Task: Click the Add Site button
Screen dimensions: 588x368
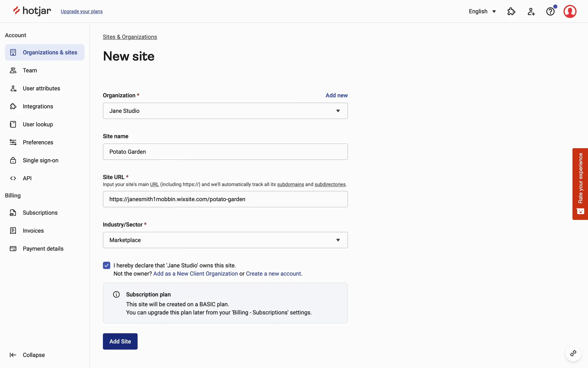Action: pyautogui.click(x=120, y=341)
